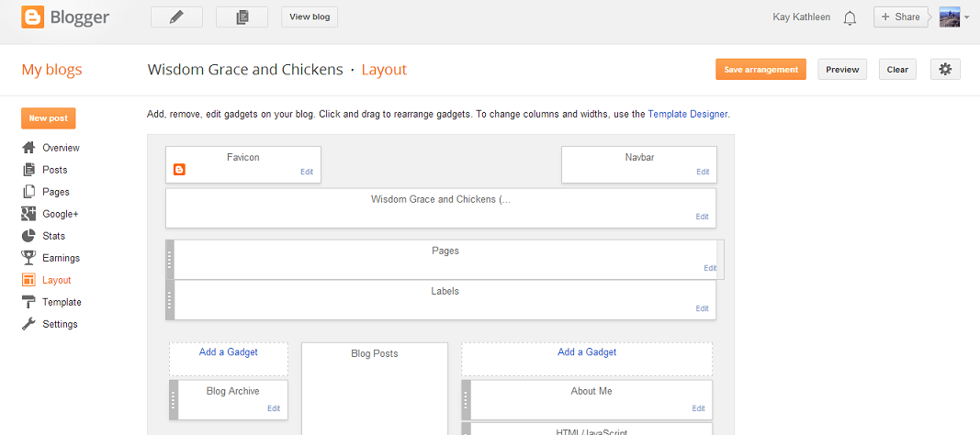
Task: Click the New post button
Action: (x=49, y=118)
